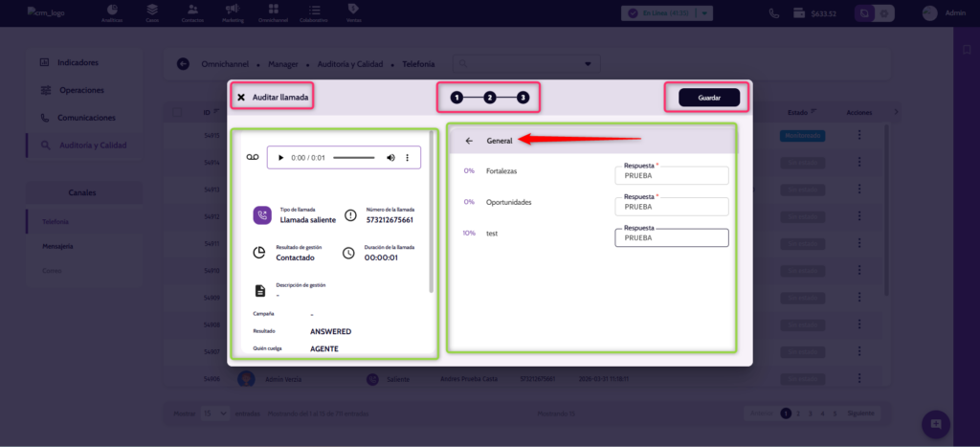This screenshot has height=447, width=980.
Task: Open Analíticas in top navigation
Action: click(112, 12)
